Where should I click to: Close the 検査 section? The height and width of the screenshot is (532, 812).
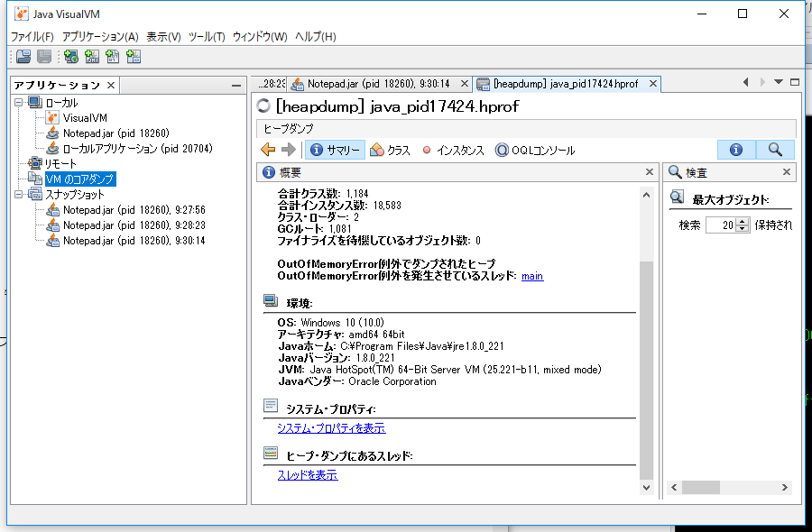(787, 172)
